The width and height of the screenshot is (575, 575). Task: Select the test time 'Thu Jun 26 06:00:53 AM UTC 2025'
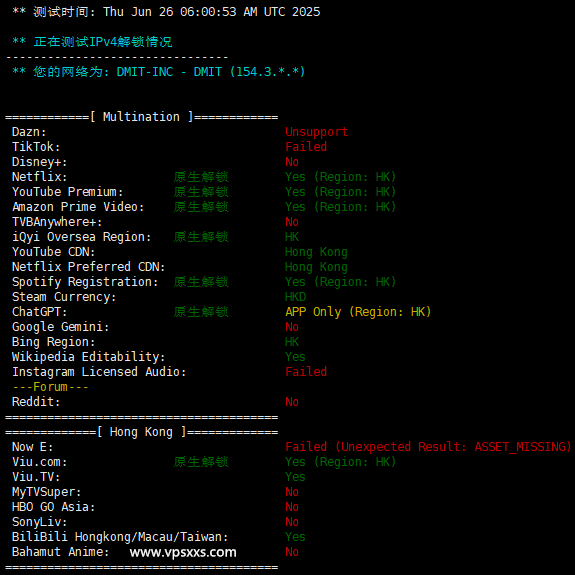click(x=212, y=12)
